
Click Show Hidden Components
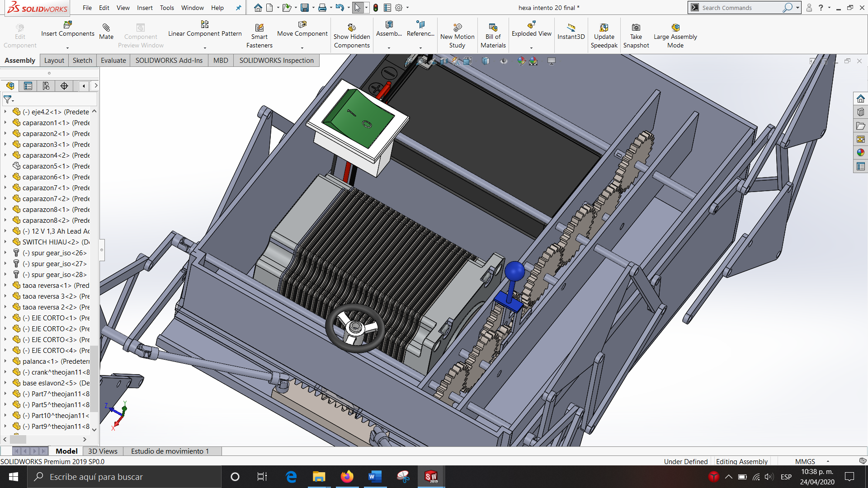click(x=352, y=36)
